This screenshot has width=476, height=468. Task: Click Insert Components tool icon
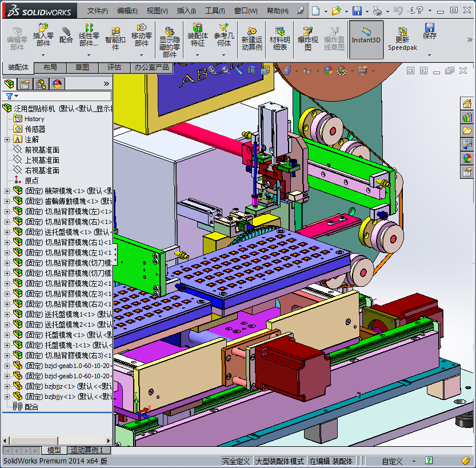[x=43, y=35]
